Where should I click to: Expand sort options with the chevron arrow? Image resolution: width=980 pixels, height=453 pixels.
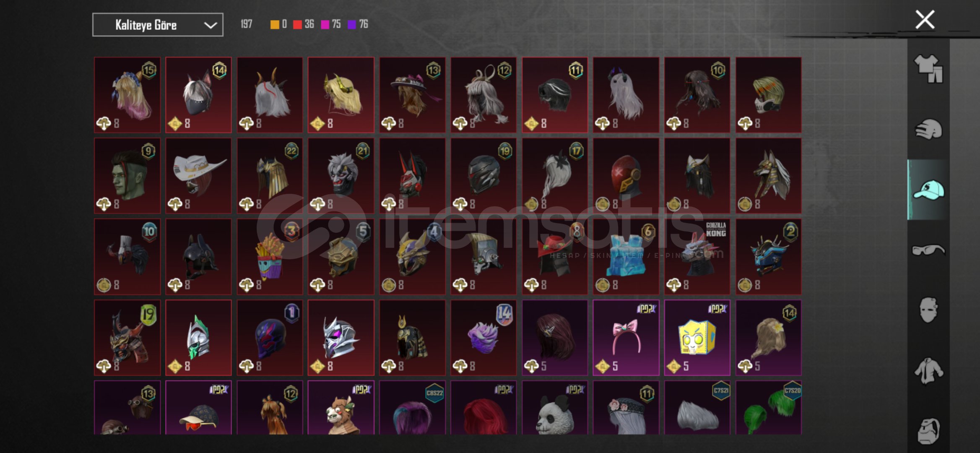click(210, 25)
